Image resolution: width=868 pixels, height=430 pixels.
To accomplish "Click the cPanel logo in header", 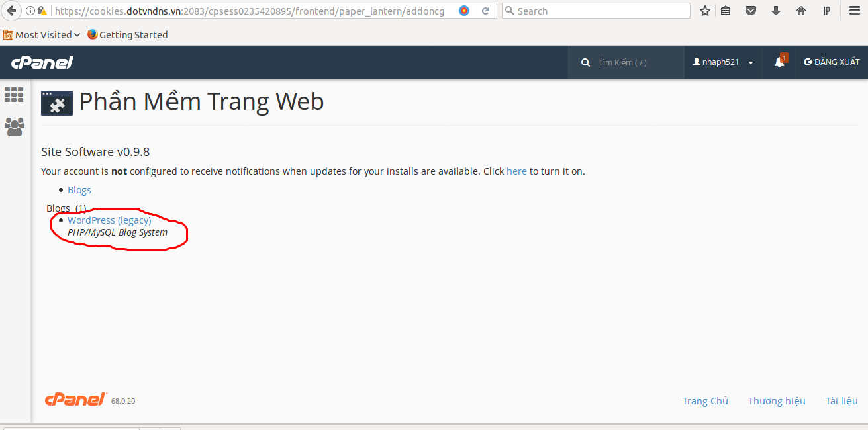I will (42, 62).
